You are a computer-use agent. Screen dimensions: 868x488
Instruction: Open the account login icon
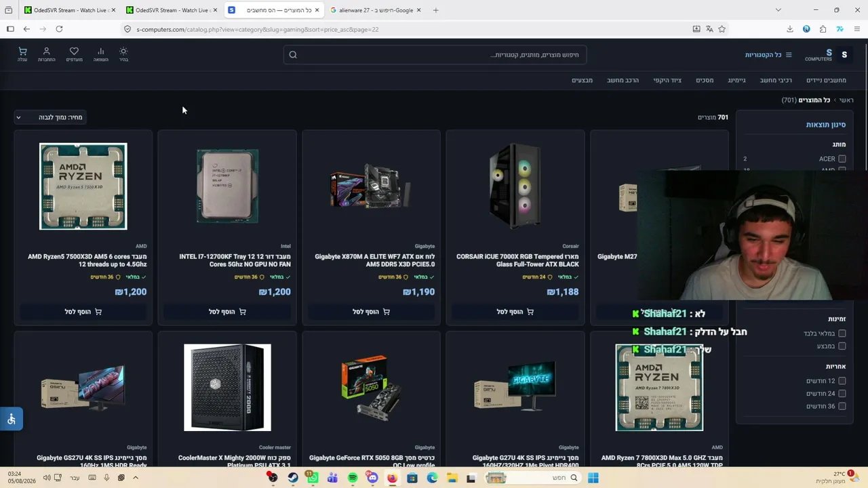point(47,54)
